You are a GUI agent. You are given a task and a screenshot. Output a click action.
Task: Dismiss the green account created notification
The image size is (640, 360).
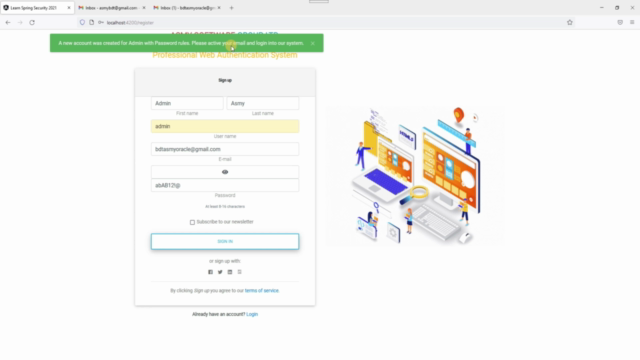tap(312, 43)
